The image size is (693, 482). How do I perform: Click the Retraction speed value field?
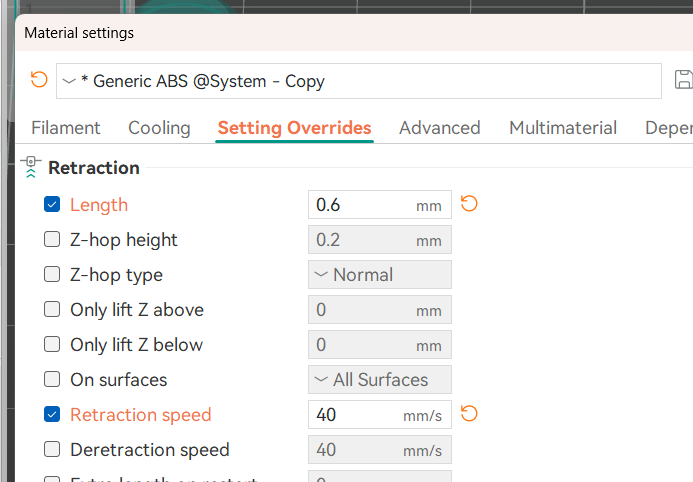click(x=362, y=415)
